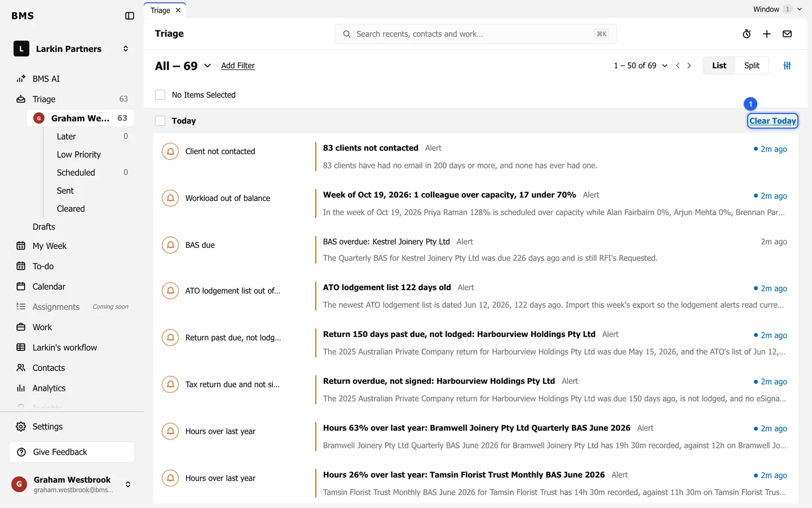Collapse the sidebar panel icon
This screenshot has height=508, width=812.
[130, 16]
